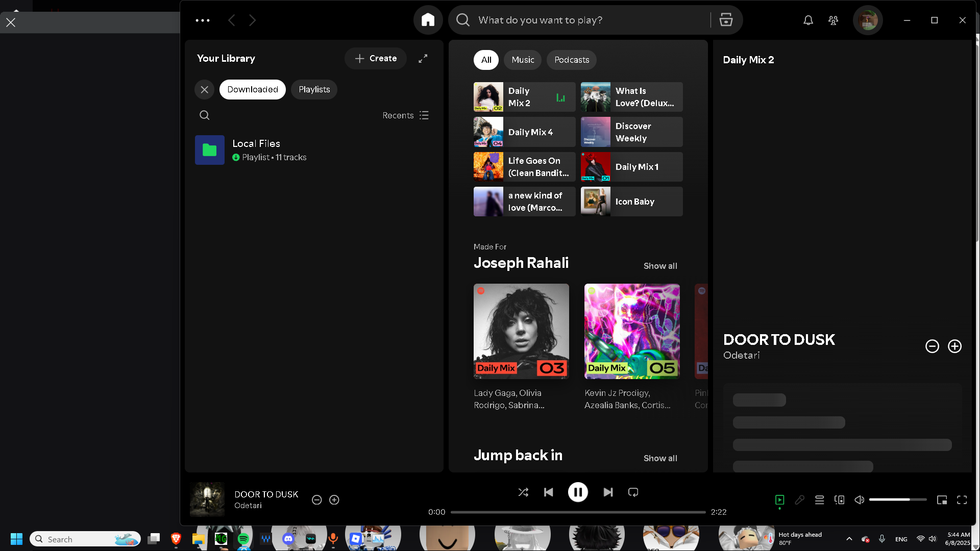980x551 pixels.
Task: Open the Daily Mix 03 cover card
Action: tap(521, 331)
